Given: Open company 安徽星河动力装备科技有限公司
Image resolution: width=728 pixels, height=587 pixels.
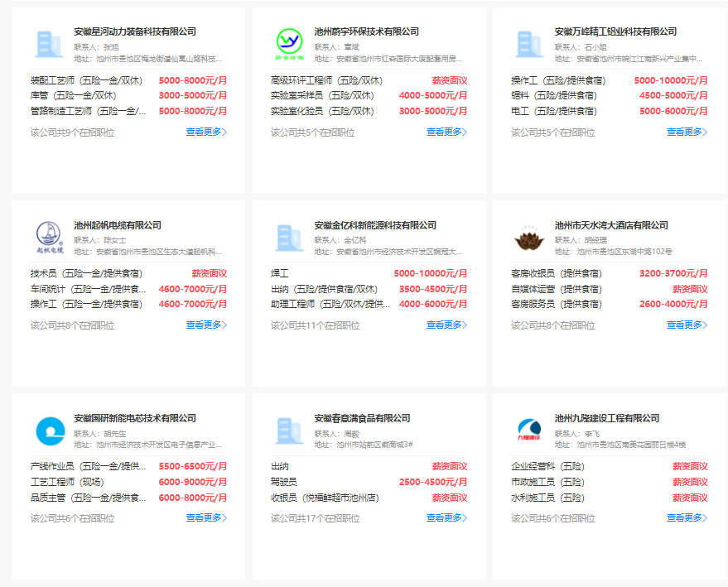Looking at the screenshot, I should coord(135,31).
